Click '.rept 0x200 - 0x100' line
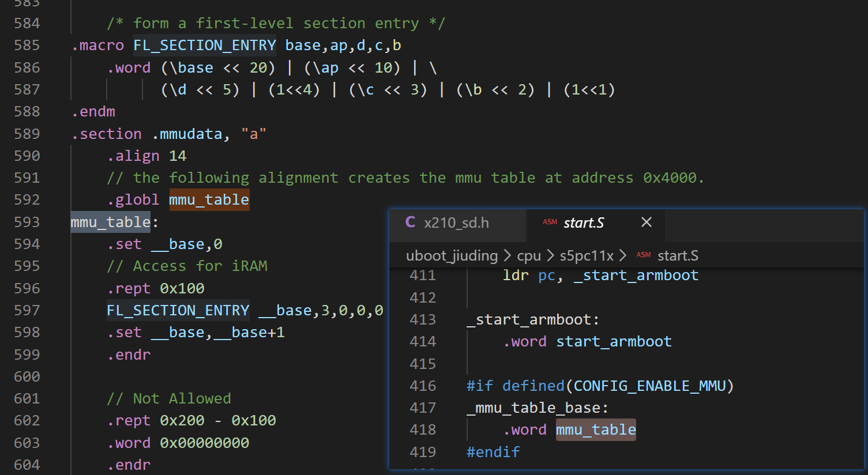 (191, 420)
